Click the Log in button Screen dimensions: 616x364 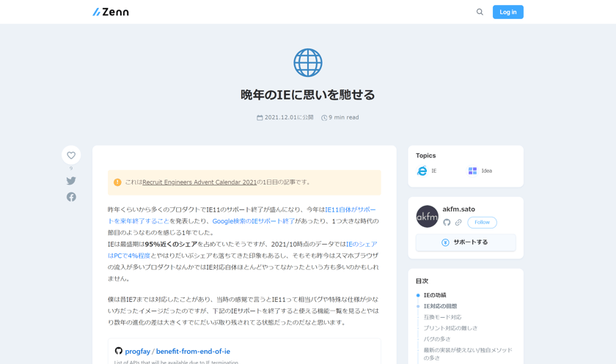[x=508, y=12]
